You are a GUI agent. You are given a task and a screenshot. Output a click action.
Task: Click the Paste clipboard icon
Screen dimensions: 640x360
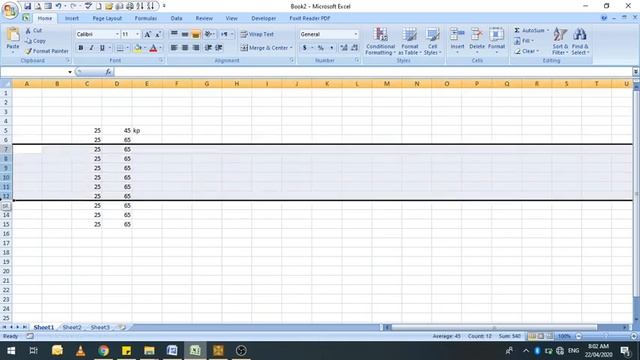pyautogui.click(x=13, y=35)
